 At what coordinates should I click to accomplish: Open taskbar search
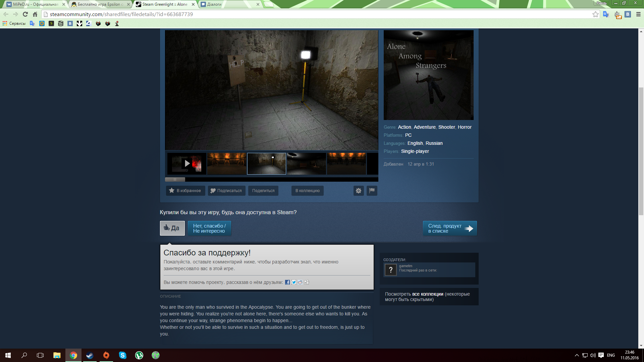click(x=24, y=355)
